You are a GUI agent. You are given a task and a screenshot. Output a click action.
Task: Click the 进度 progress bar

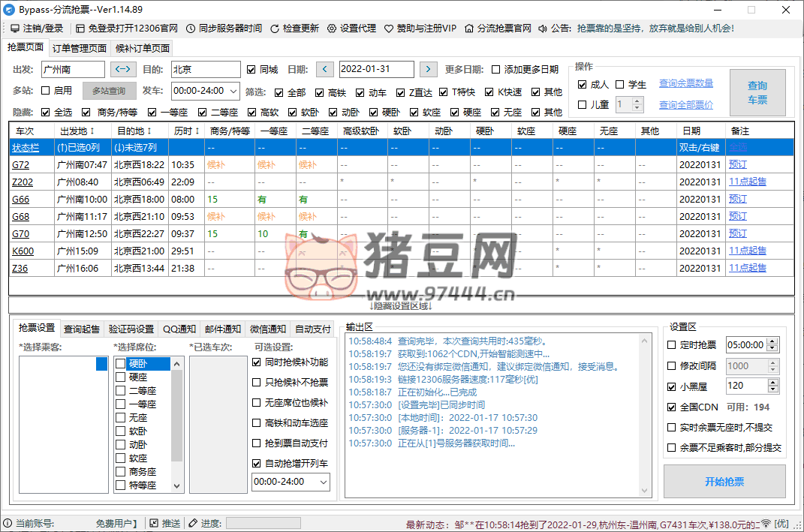click(263, 523)
